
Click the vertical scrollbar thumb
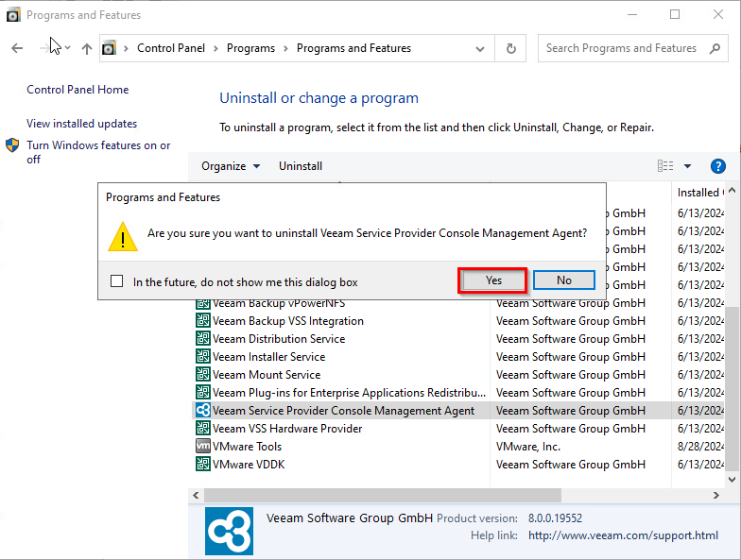732,388
